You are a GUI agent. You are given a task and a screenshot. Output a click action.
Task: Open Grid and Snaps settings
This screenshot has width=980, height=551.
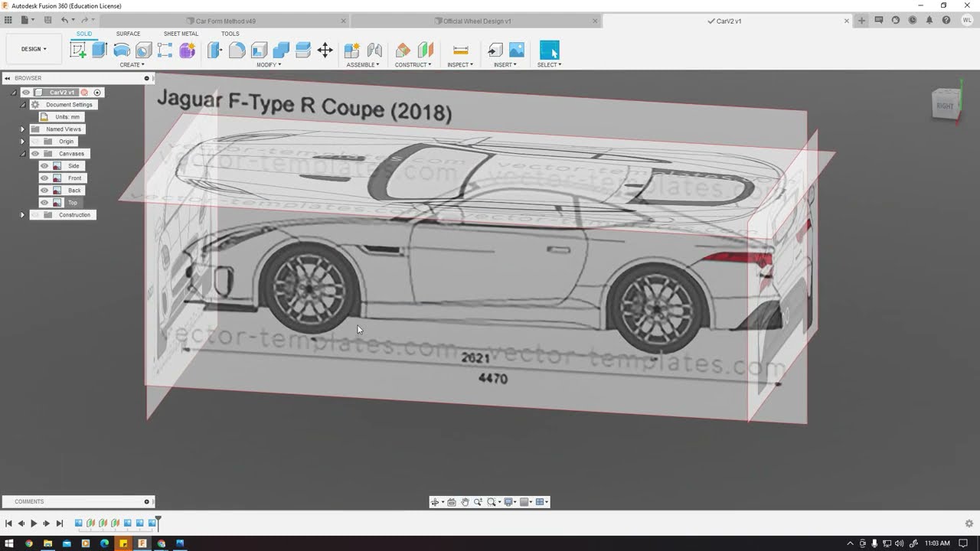click(x=524, y=502)
